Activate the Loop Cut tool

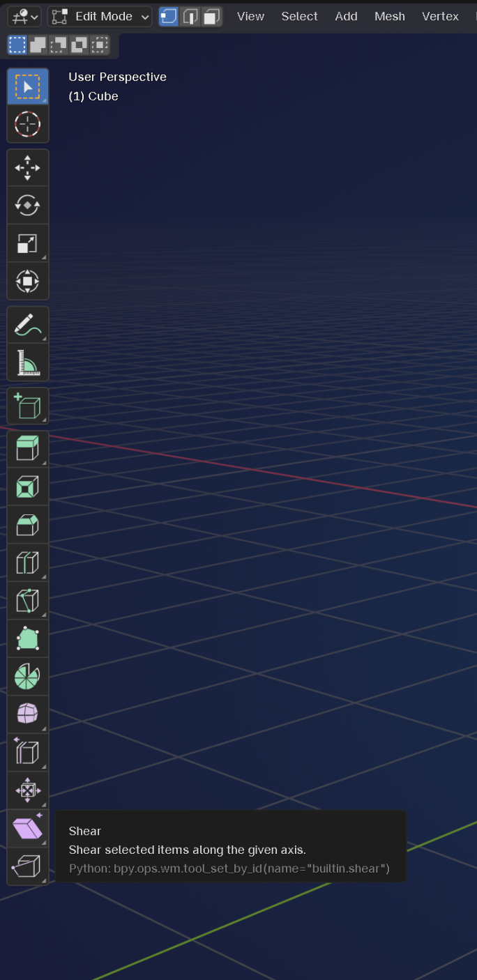point(27,562)
